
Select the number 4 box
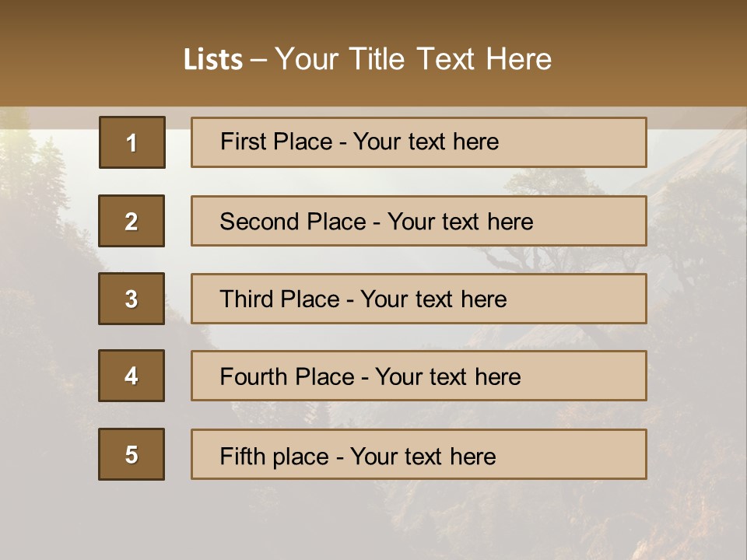point(132,376)
